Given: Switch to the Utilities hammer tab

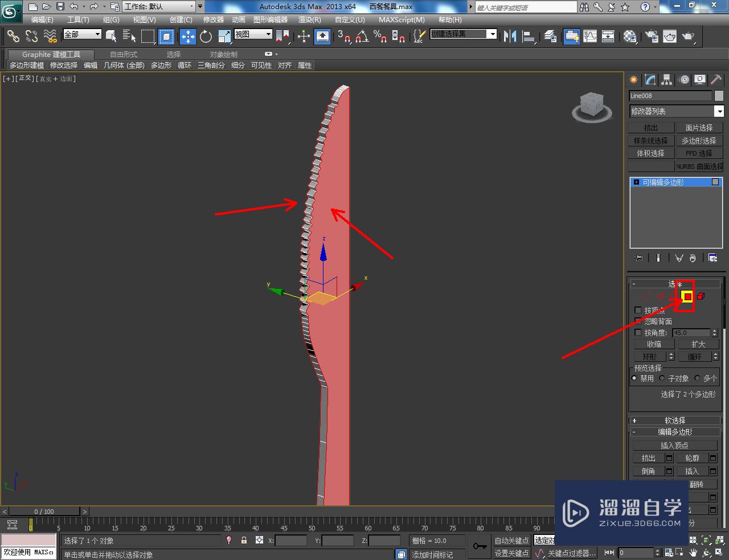Looking at the screenshot, I should click(x=716, y=80).
